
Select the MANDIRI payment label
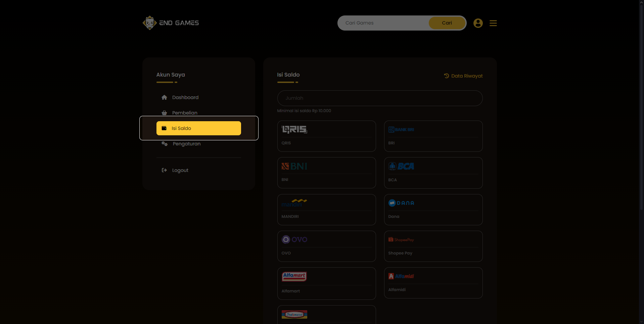(290, 217)
